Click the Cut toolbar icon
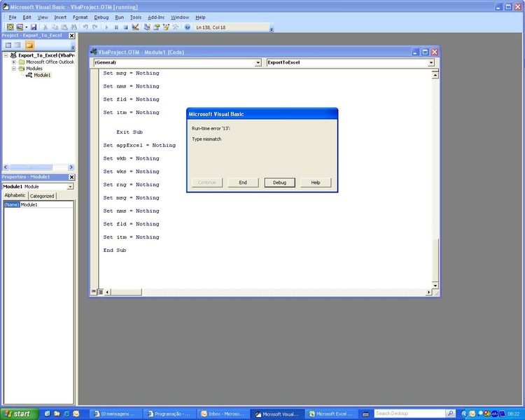525x420 pixels. click(x=45, y=27)
